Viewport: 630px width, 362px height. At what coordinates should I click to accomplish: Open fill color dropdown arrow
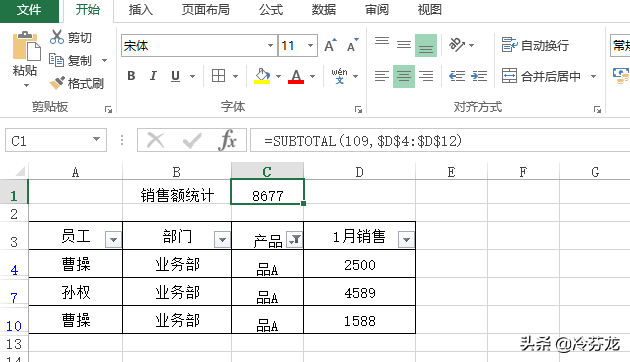(x=278, y=76)
